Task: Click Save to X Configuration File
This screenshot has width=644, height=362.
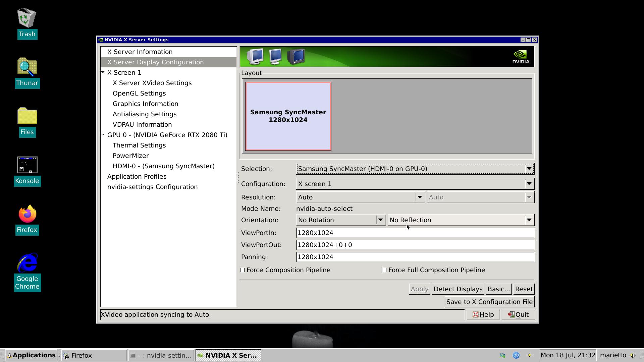Action: [x=489, y=302]
